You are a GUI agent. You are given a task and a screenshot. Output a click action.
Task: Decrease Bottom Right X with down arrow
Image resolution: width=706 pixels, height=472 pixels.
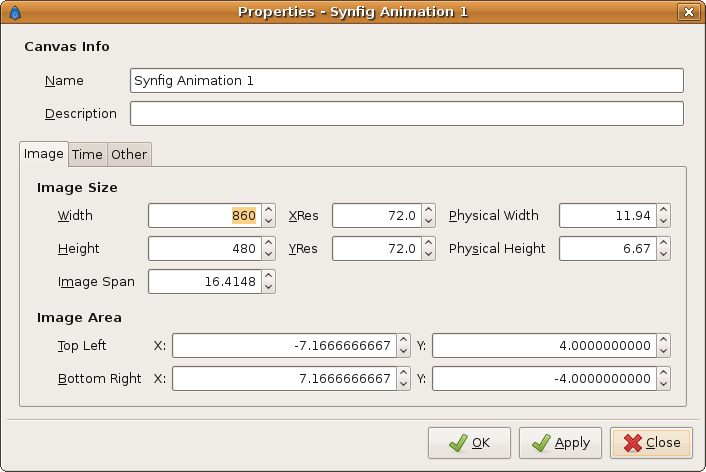403,384
